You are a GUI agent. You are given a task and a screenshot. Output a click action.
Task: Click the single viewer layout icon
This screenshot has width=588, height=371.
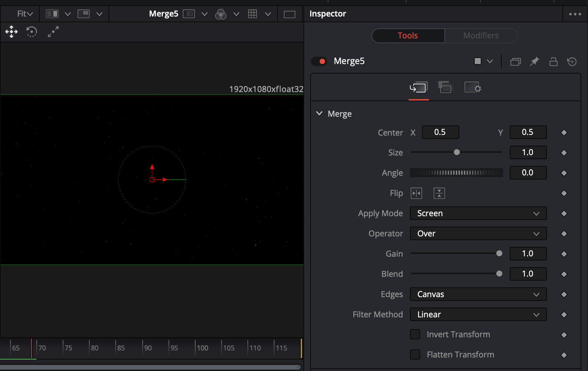click(x=290, y=14)
